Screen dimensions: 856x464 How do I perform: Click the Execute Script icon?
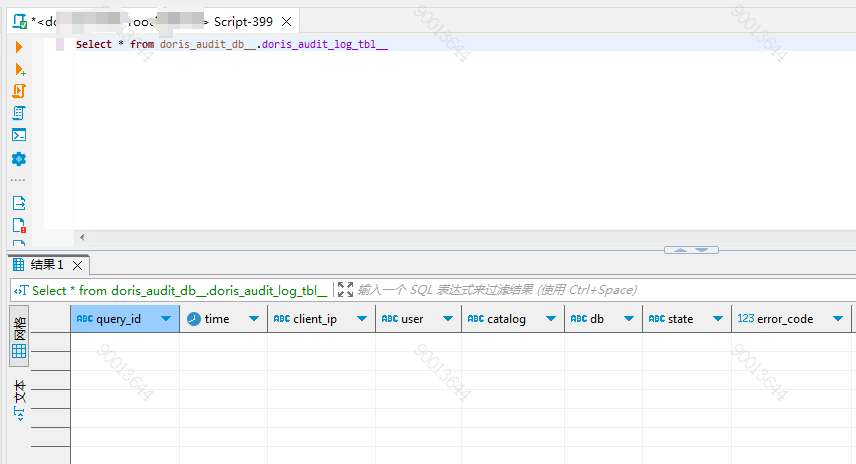click(18, 91)
